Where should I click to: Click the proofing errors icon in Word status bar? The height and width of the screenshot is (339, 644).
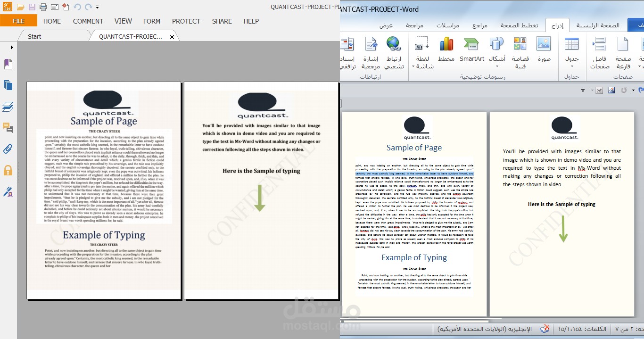[x=545, y=329]
